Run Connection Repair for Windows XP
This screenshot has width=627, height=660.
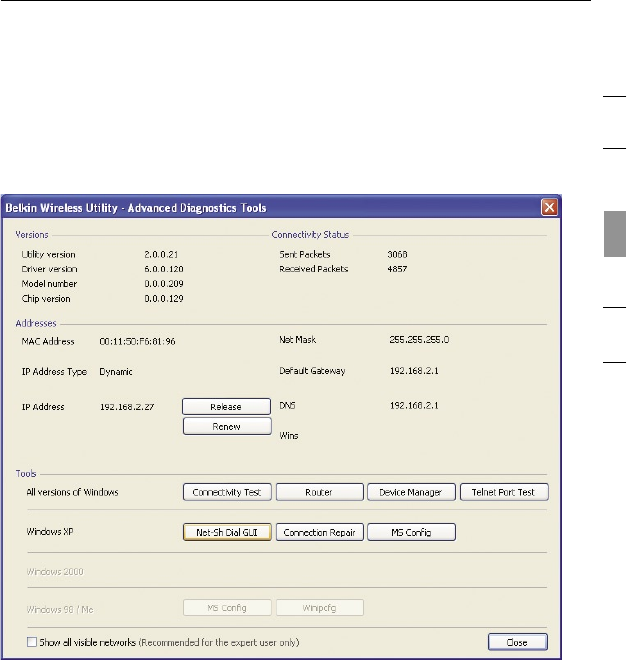pyautogui.click(x=318, y=532)
